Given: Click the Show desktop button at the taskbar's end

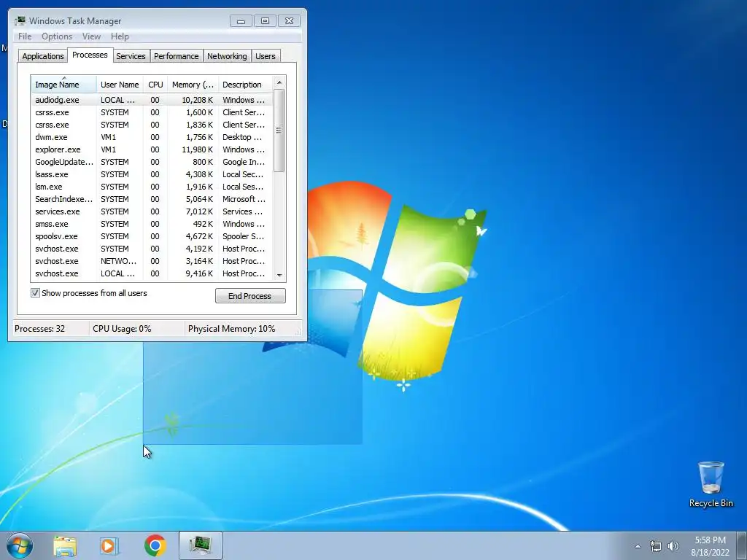Looking at the screenshot, I should click(742, 545).
